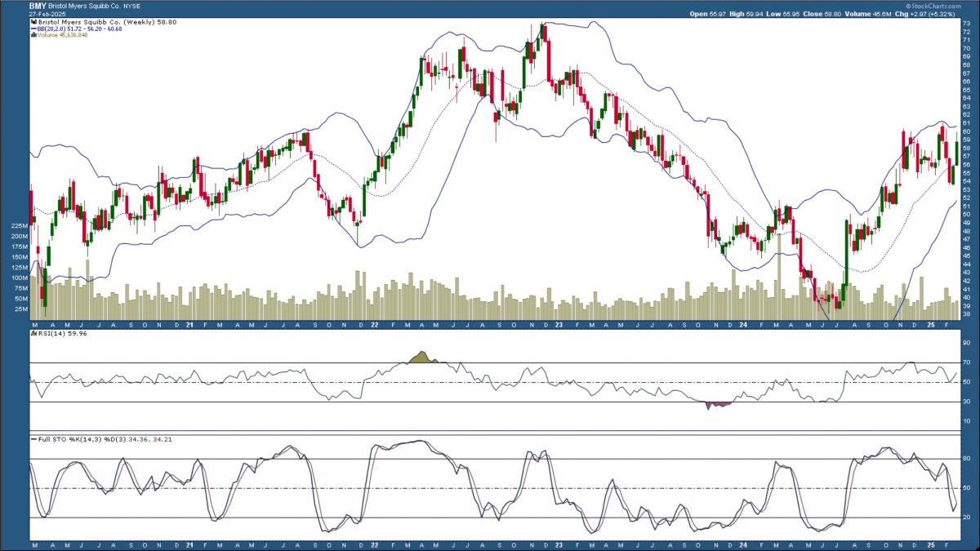Image resolution: width=980 pixels, height=551 pixels.
Task: Select the header company name beside the BMY ticker
Action: pos(86,5)
